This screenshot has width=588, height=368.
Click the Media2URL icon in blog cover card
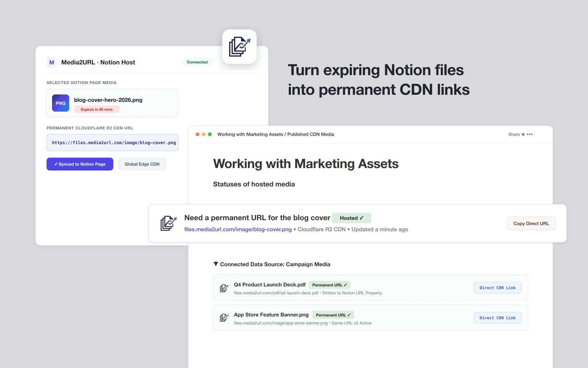click(x=168, y=223)
